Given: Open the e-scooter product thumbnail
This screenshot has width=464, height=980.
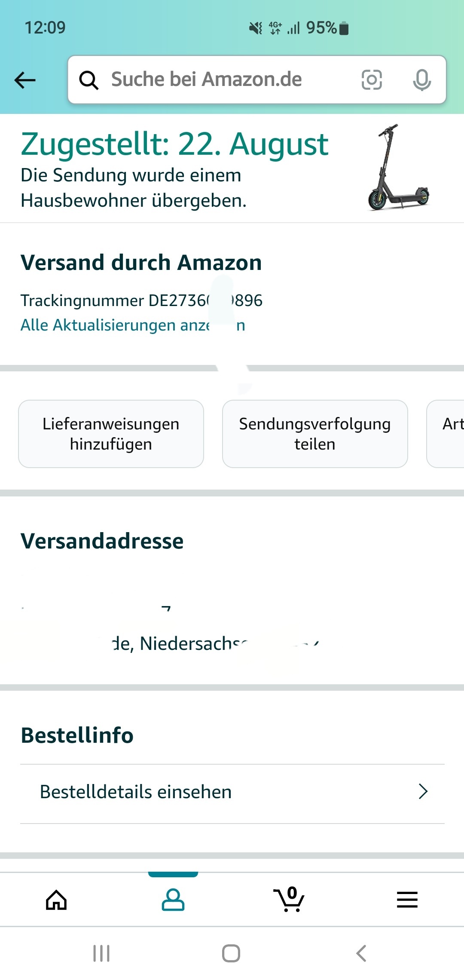Looking at the screenshot, I should click(x=399, y=168).
